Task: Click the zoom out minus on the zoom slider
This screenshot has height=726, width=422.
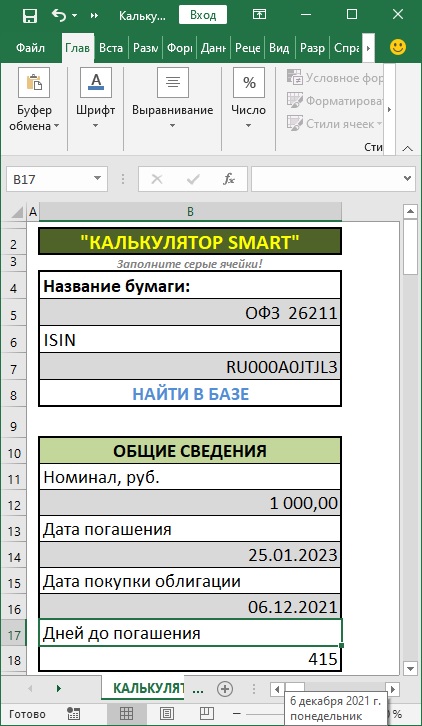Action: pos(237,713)
